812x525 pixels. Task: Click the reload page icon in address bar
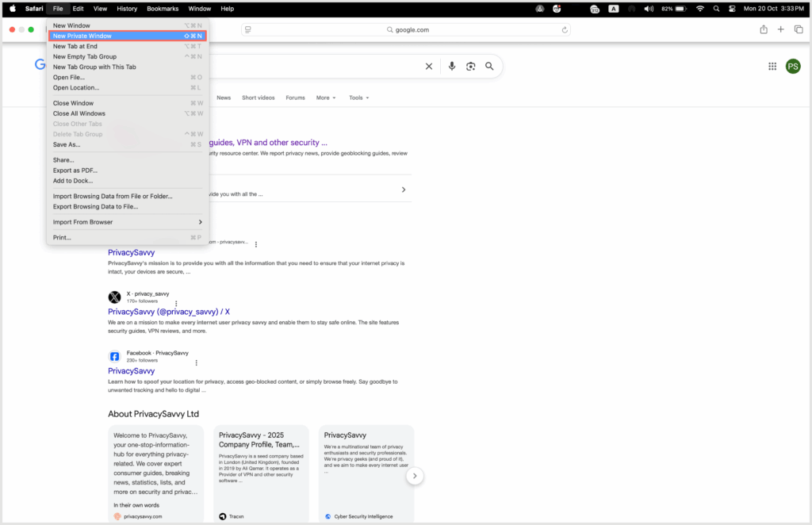pos(565,30)
